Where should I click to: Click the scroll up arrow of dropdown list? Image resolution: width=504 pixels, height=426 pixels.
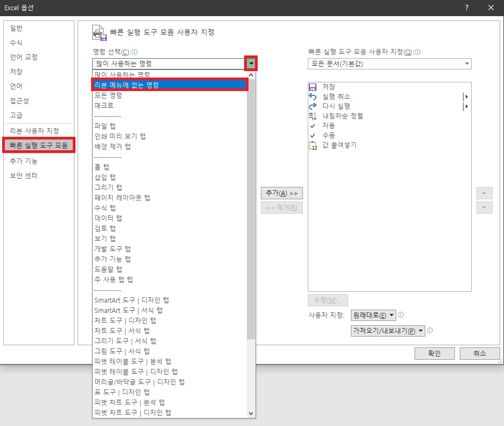(x=251, y=75)
